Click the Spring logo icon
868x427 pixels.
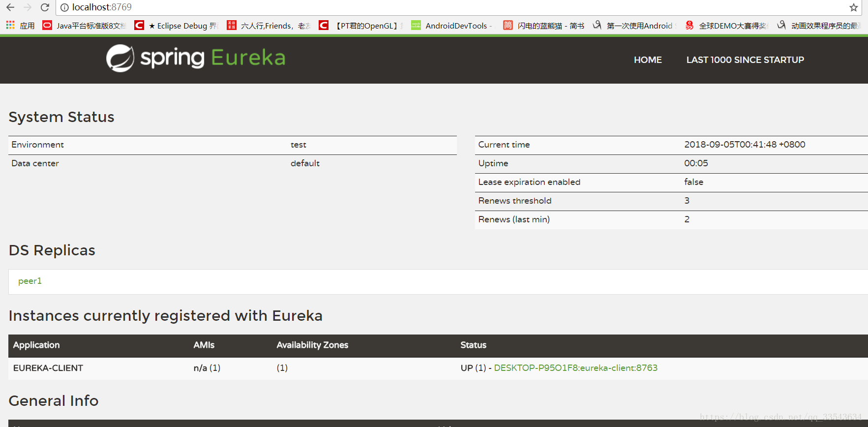click(120, 58)
